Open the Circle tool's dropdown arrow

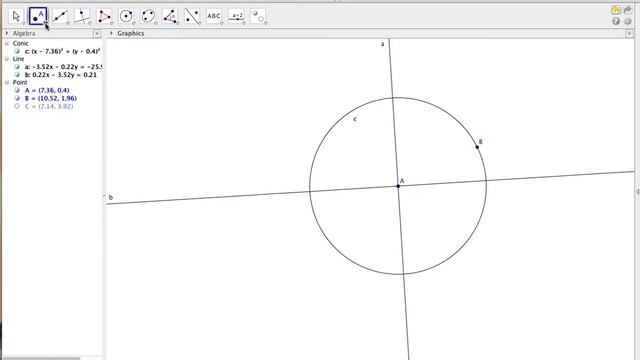(133, 23)
